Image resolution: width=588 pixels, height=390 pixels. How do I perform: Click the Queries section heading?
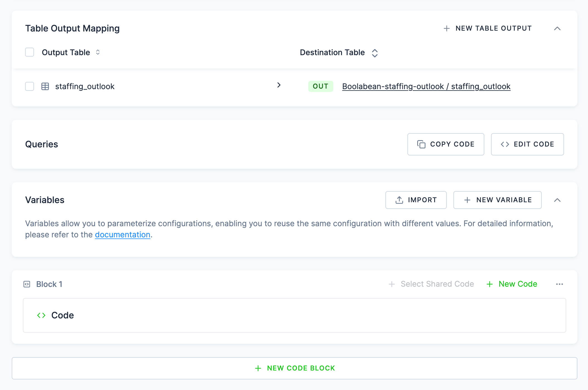[x=42, y=144]
